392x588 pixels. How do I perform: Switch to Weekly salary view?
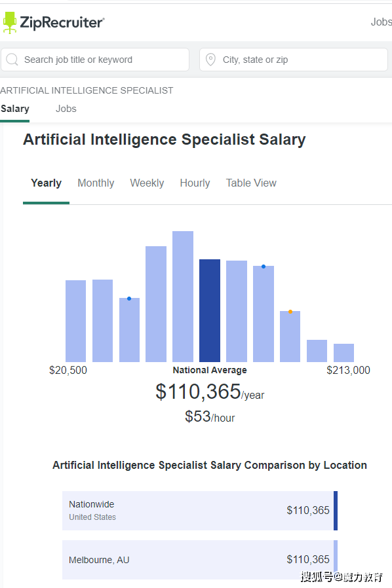(147, 183)
